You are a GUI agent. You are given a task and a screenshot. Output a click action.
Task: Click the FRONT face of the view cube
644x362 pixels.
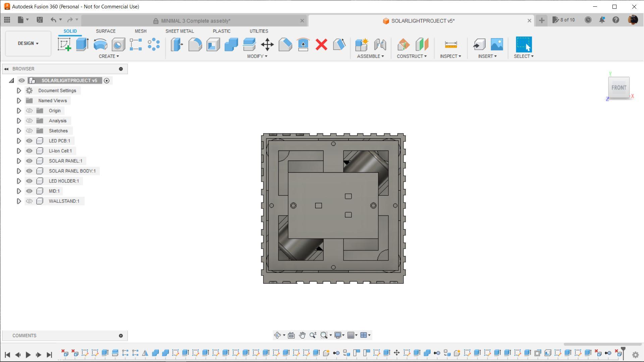619,87
